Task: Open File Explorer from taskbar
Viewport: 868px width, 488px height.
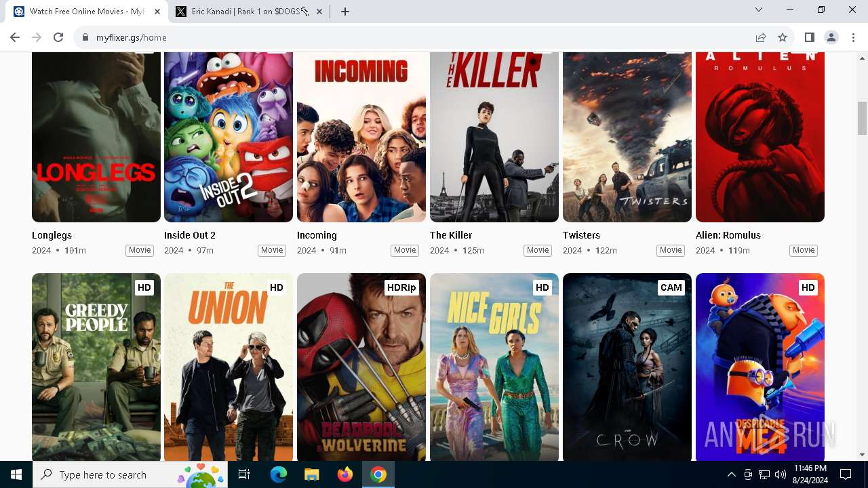Action: pos(312,474)
